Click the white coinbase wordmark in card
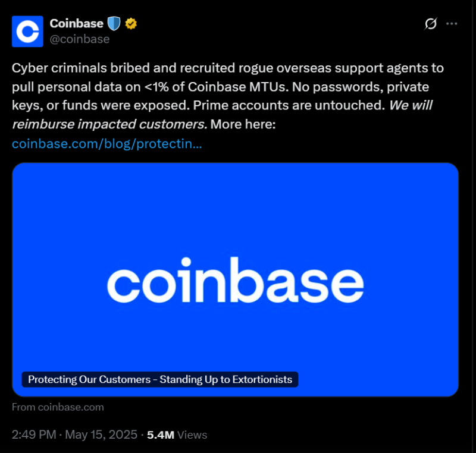Image resolution: width=476 pixels, height=453 pixels. click(235, 279)
